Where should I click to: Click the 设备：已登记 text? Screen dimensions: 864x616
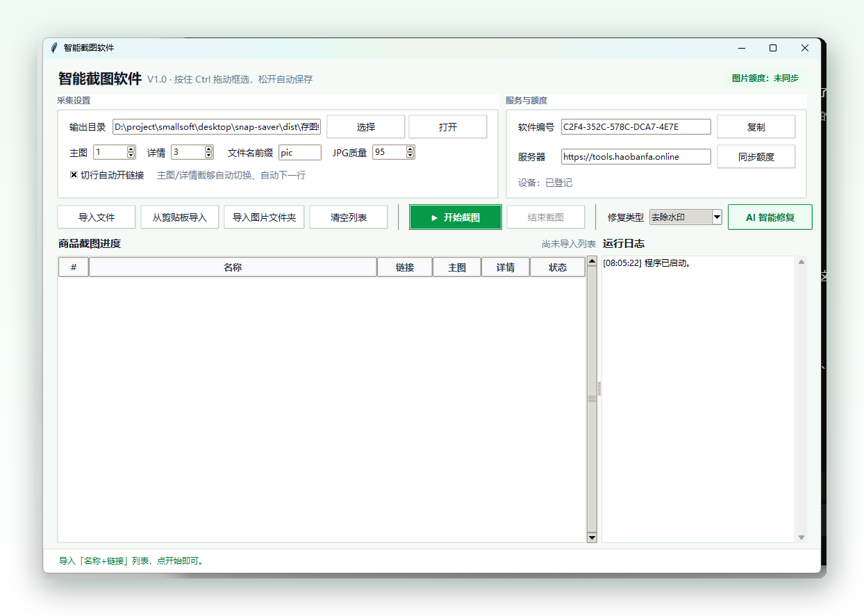click(x=545, y=183)
